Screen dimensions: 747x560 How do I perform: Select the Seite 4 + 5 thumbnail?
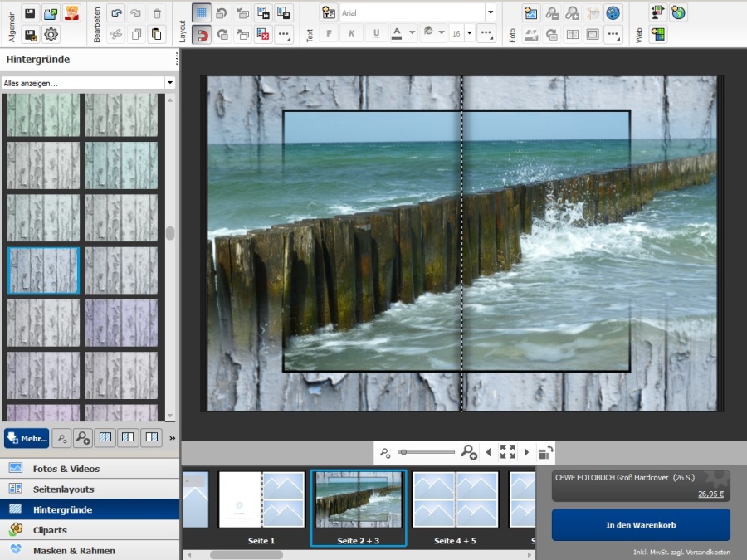pos(456,500)
